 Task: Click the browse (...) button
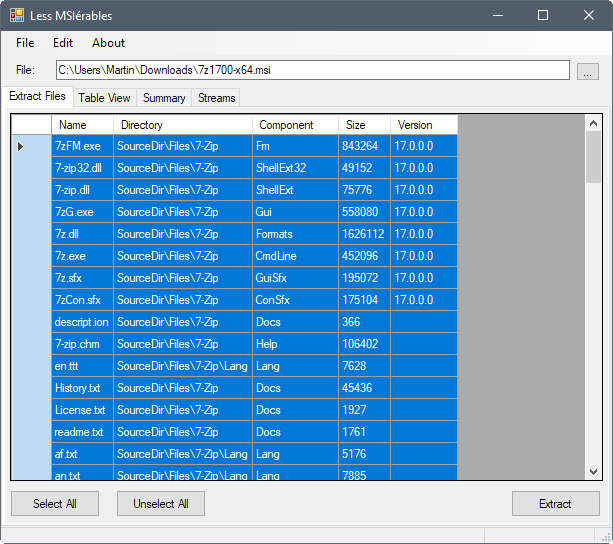(588, 72)
